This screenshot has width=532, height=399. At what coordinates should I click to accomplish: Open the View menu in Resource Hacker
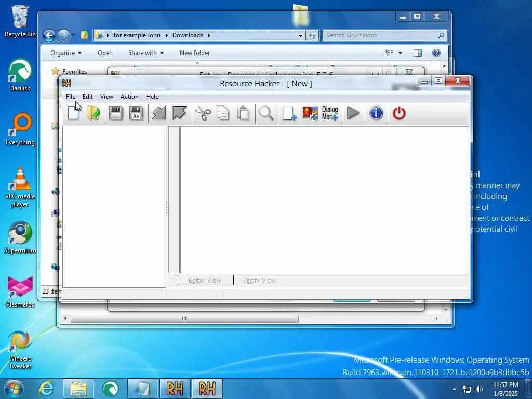click(107, 96)
